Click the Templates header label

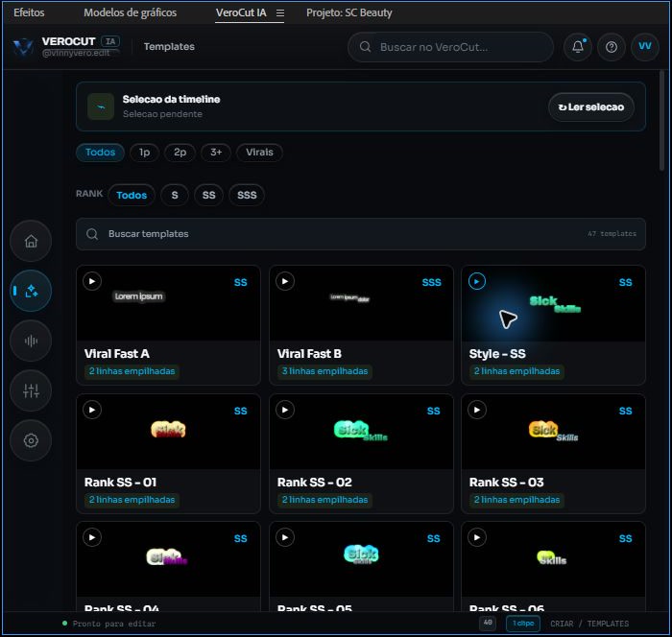[169, 47]
